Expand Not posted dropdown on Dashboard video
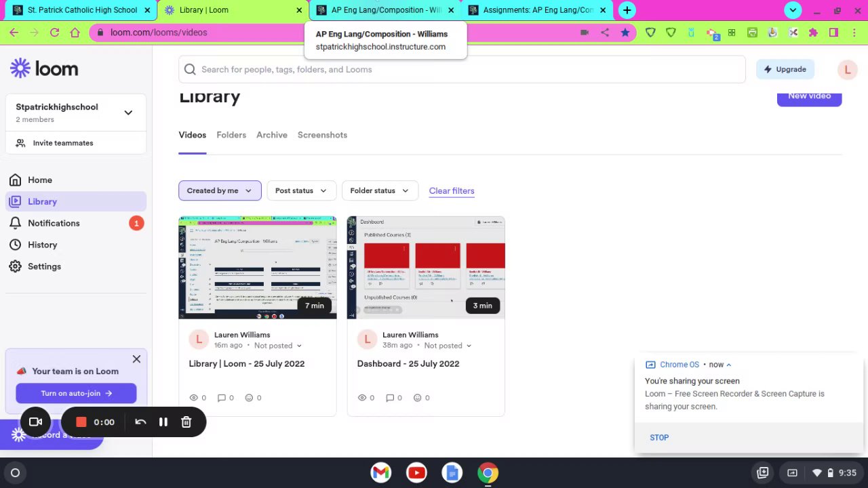 point(448,346)
